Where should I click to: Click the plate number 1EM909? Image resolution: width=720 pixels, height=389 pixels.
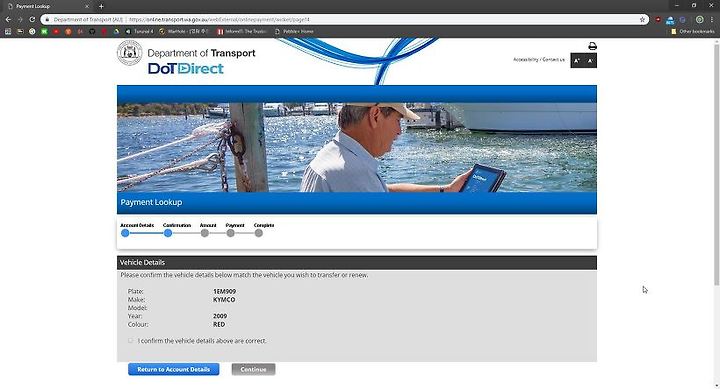225,291
